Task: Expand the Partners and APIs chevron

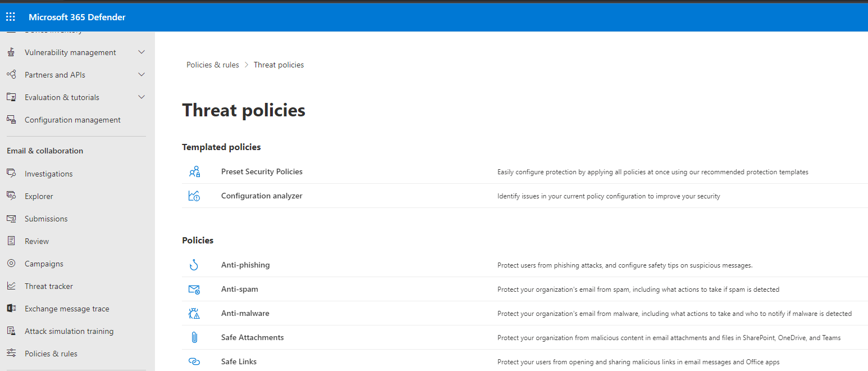Action: point(141,75)
